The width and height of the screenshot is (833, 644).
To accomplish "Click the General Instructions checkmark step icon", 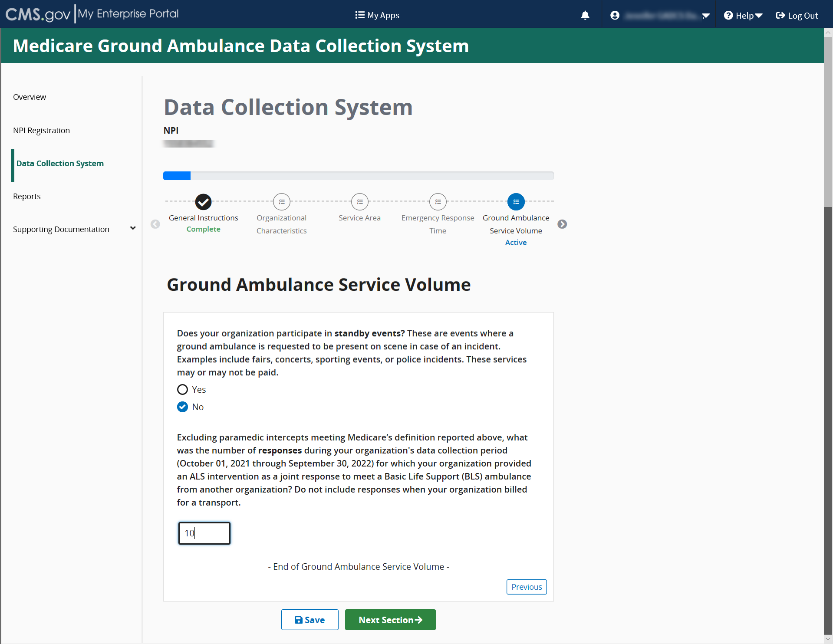I will pos(203,202).
